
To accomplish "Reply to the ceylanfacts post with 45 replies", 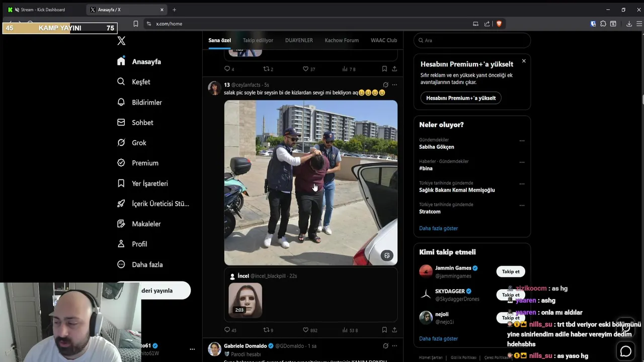I will click(230, 330).
